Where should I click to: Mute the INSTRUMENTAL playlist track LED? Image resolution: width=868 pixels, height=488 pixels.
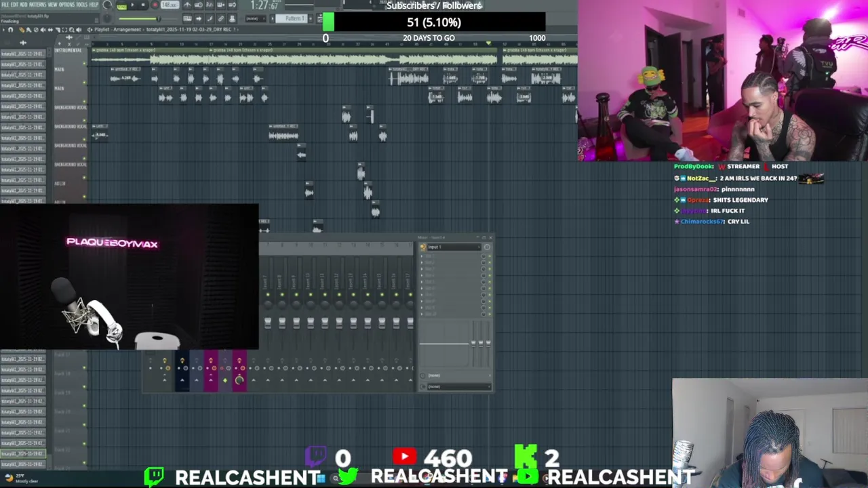coord(84,64)
